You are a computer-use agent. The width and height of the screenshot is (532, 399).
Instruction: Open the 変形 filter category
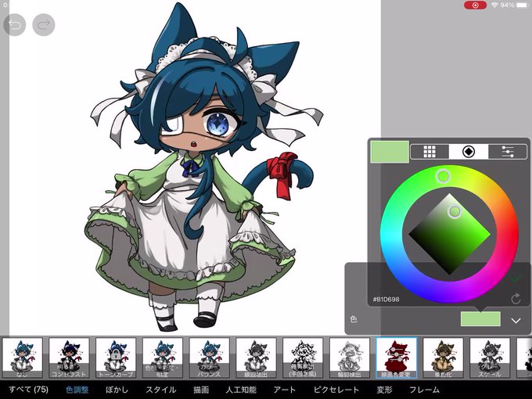[x=384, y=390]
